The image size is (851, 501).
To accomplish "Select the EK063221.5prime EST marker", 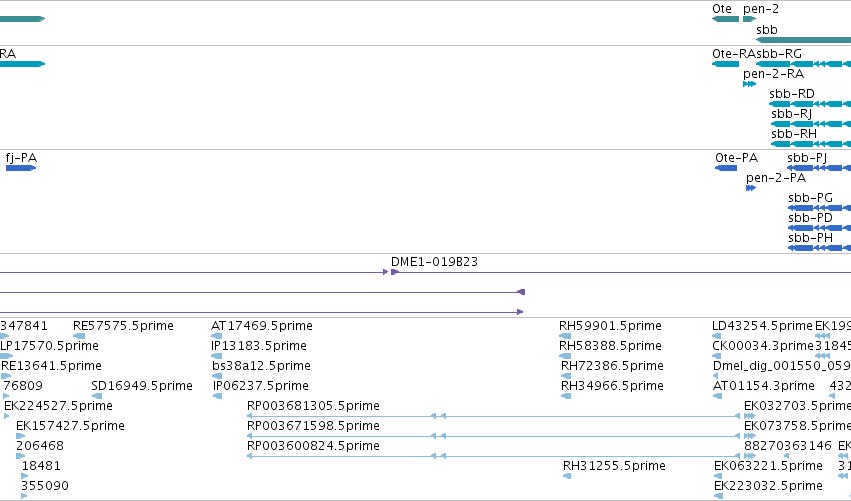I will (x=718, y=476).
